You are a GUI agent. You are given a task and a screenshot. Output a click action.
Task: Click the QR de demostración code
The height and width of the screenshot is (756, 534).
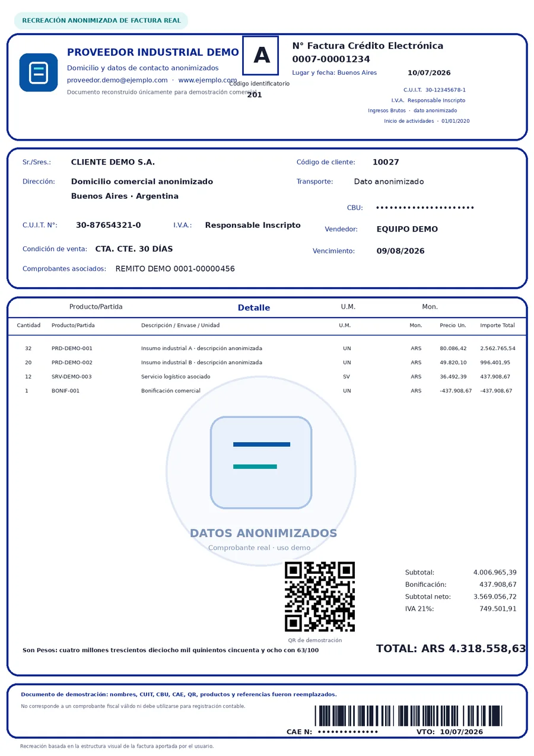(320, 596)
